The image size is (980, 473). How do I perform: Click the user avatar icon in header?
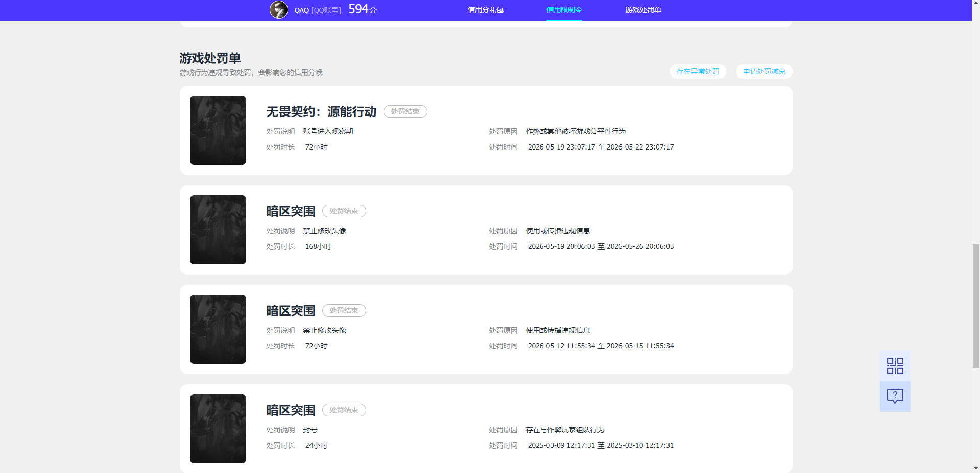(x=278, y=10)
